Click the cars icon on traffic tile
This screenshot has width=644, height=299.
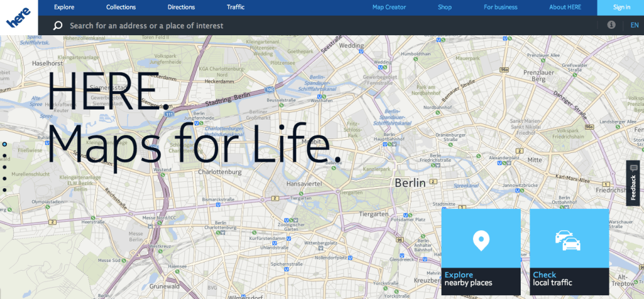(568, 240)
